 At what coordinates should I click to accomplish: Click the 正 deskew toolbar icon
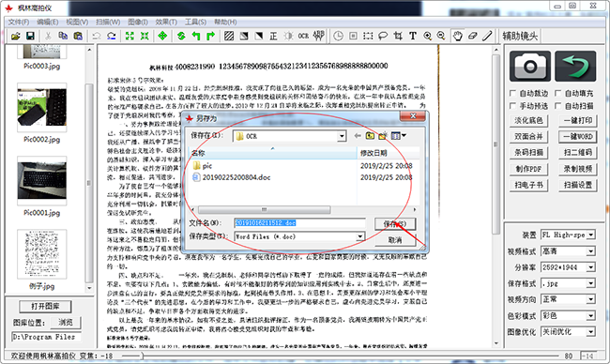(x=273, y=37)
